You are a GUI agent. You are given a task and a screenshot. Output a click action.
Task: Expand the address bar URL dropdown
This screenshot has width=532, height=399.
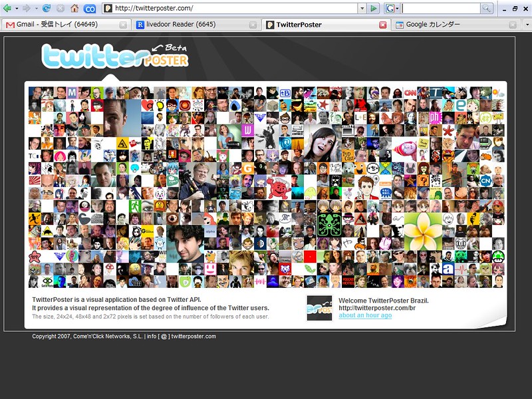362,8
